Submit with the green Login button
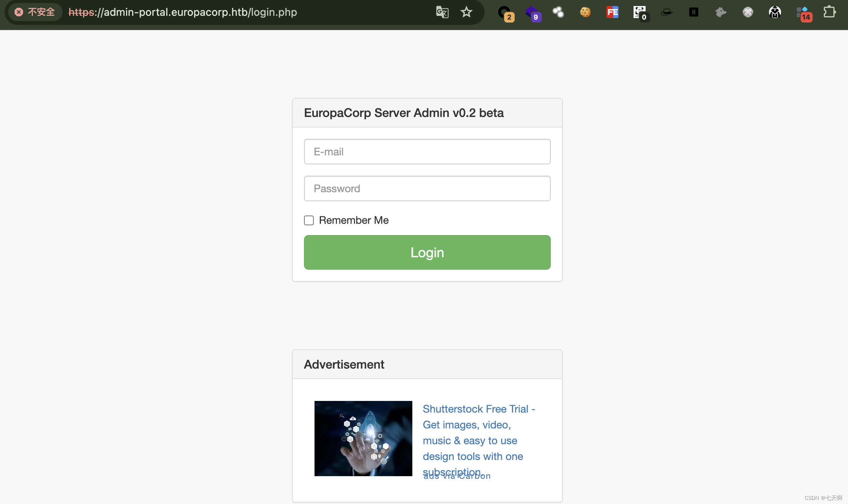Image resolution: width=848 pixels, height=504 pixels. pyautogui.click(x=427, y=252)
